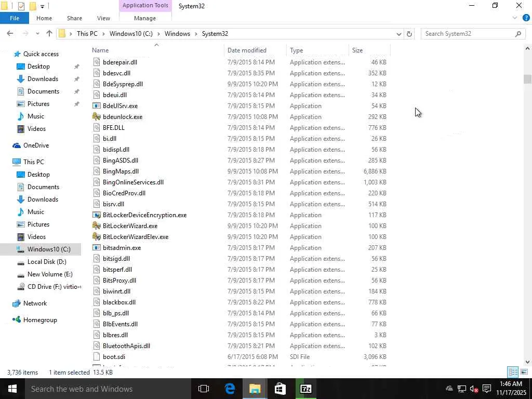Open CD Drive (F:) virtio drive
Viewport: 532px width, 399px height.
point(54,287)
